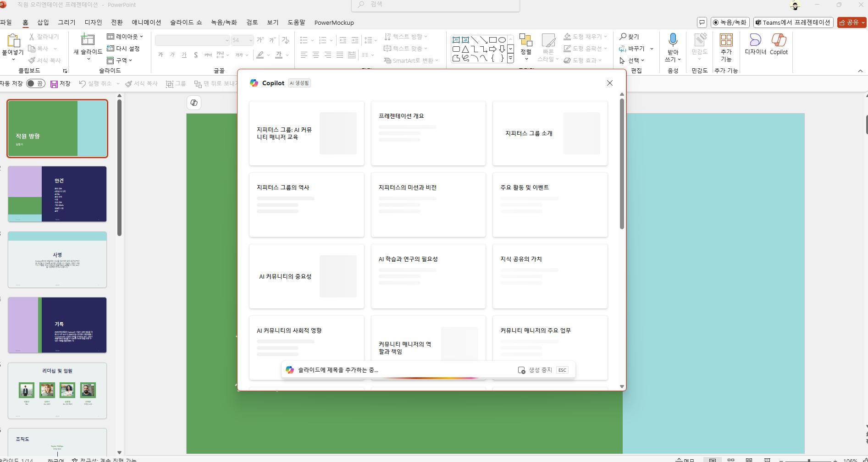This screenshot has height=462, width=868.
Task: Select the 안건 slide thumbnail
Action: click(x=57, y=194)
